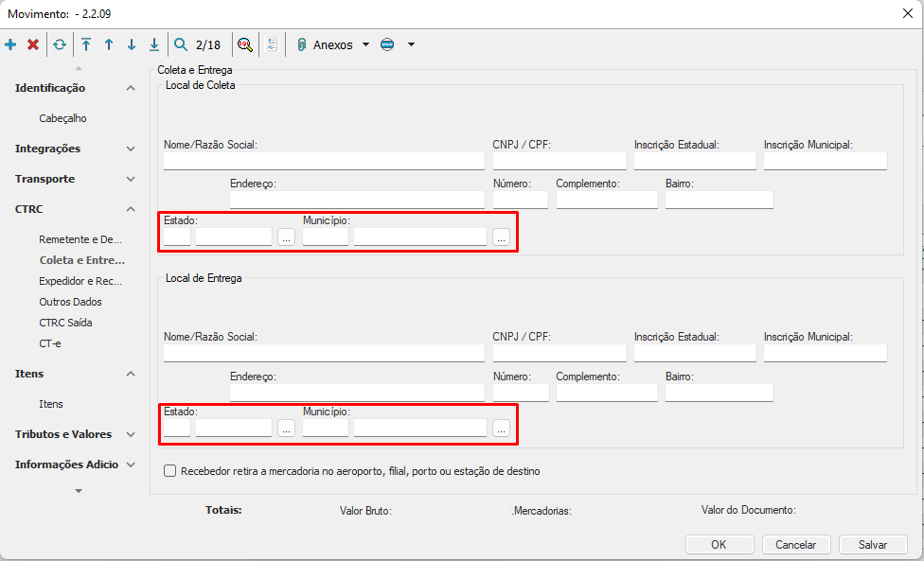The height and width of the screenshot is (561, 924).
Task: Click the refresh record icon
Action: tap(60, 44)
